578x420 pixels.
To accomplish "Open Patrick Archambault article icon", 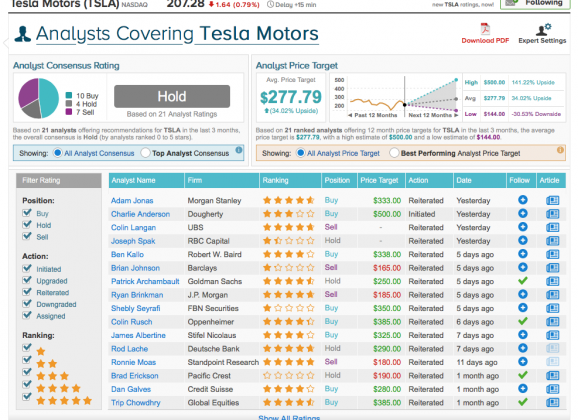I will [552, 281].
